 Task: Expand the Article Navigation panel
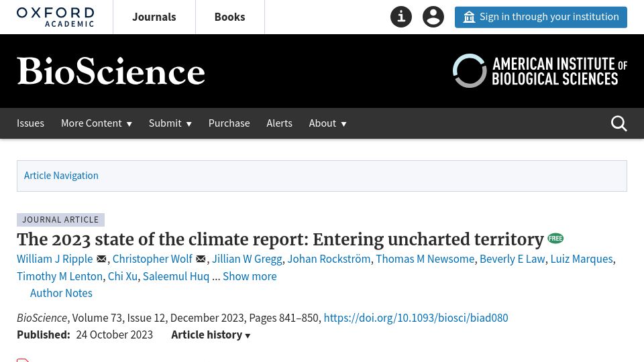322,176
